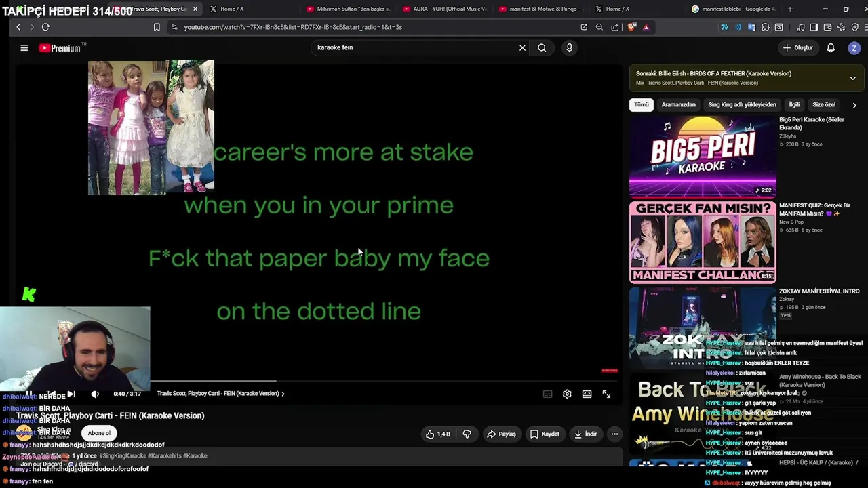The height and width of the screenshot is (488, 868).
Task: Select the Tümü filter chip
Action: click(642, 105)
